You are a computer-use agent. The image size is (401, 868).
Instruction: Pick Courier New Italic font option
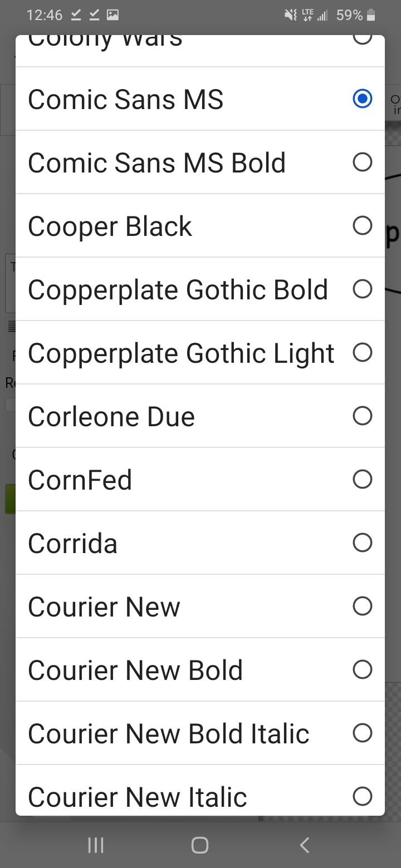(x=362, y=797)
